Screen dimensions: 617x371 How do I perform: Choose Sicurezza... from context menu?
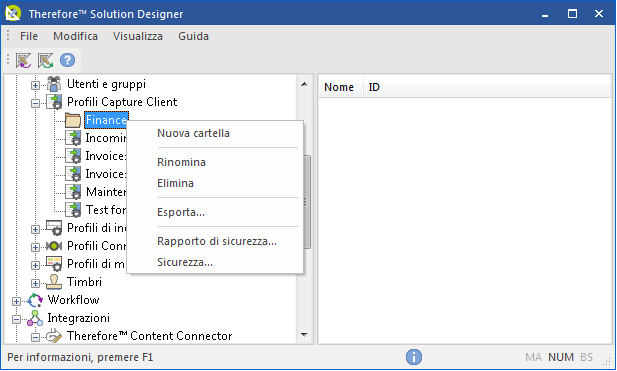[215, 262]
